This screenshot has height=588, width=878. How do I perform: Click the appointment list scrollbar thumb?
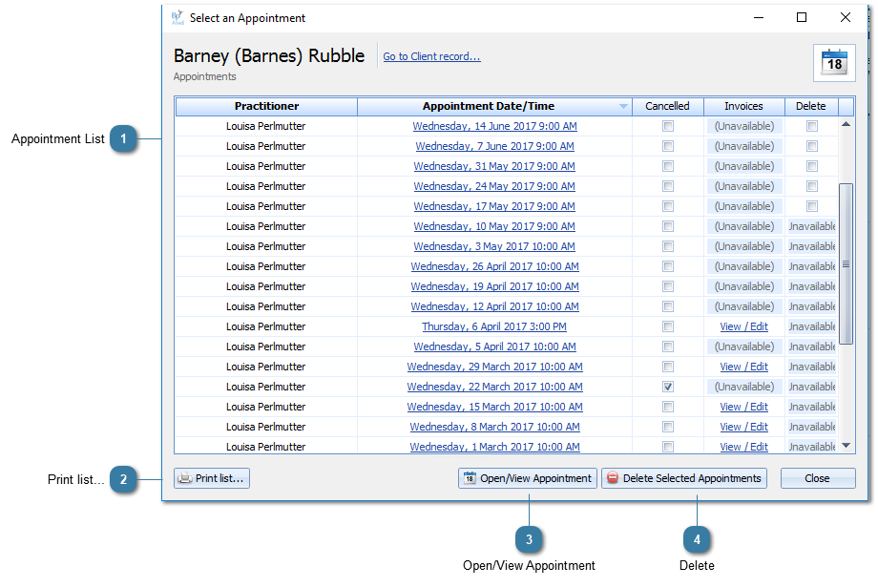tap(847, 263)
